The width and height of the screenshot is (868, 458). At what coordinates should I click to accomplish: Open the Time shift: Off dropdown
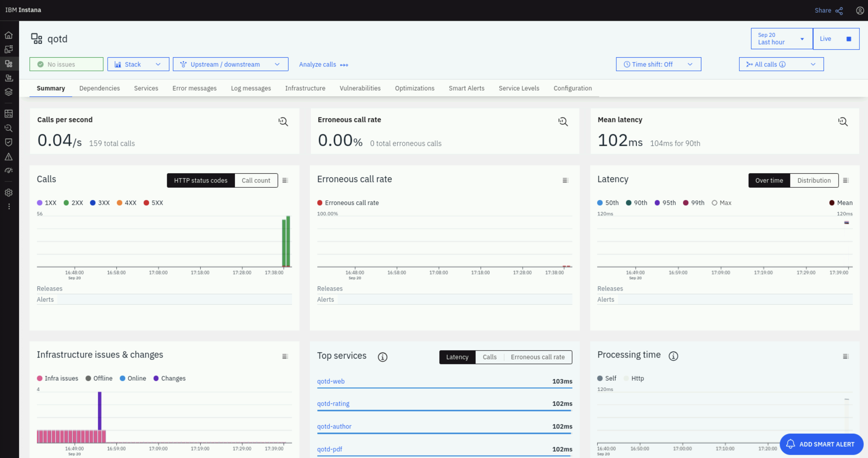tap(658, 64)
